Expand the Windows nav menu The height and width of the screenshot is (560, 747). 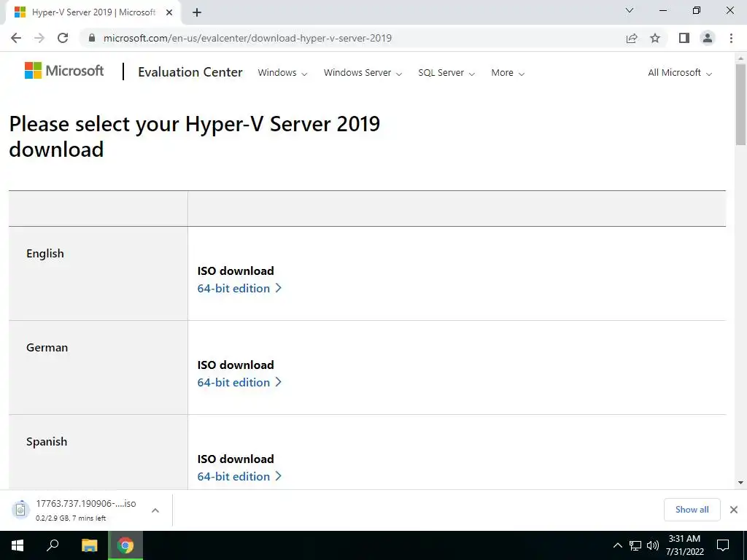coord(282,73)
